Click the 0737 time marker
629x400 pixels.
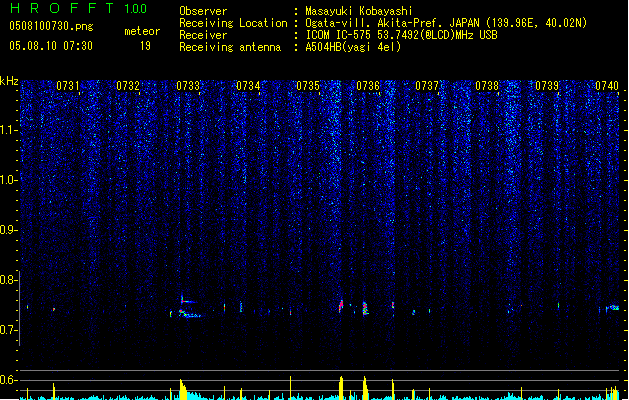coord(427,86)
